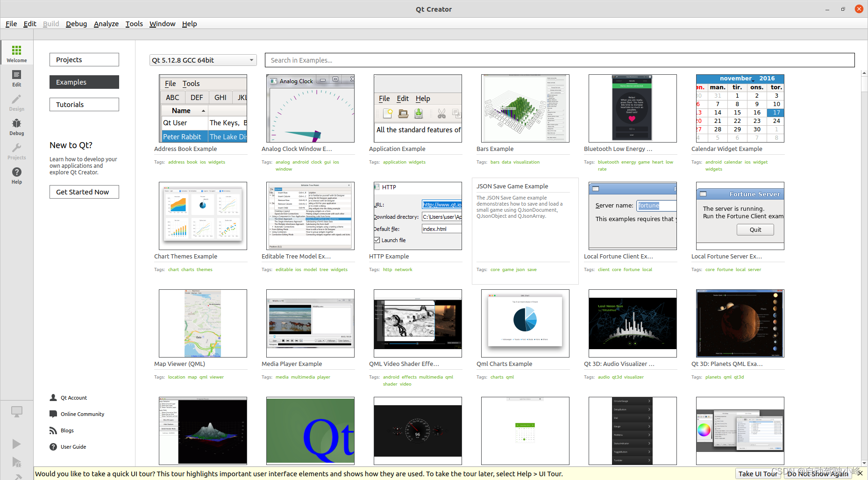
Task: Open the Welcome mode
Action: (x=17, y=53)
